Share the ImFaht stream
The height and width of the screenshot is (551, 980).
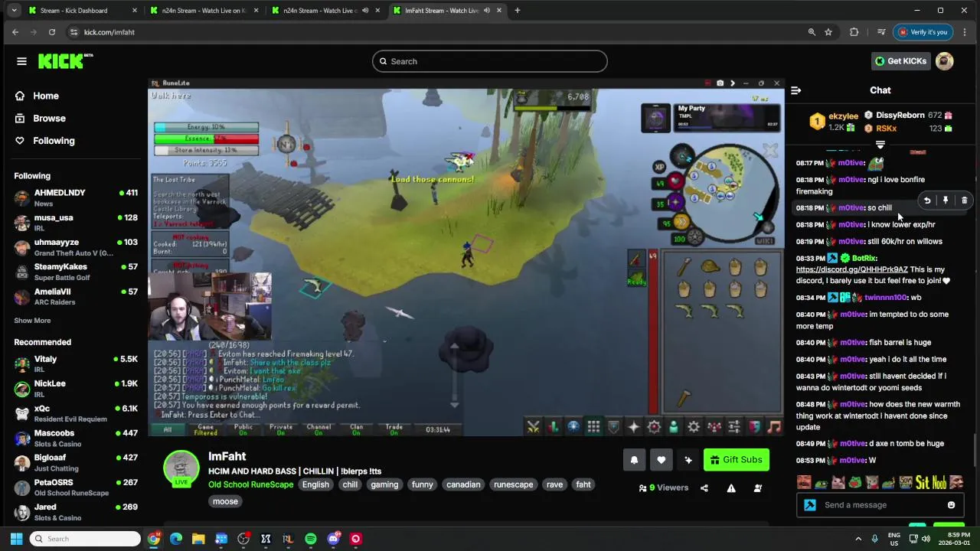(x=704, y=488)
